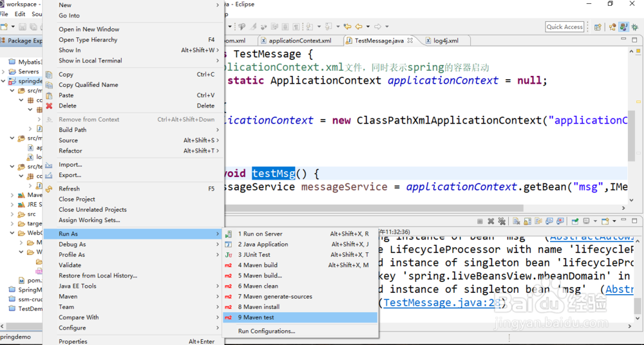Click Back navigation yellow arrow icon
644x345 pixels.
pyautogui.click(x=359, y=26)
